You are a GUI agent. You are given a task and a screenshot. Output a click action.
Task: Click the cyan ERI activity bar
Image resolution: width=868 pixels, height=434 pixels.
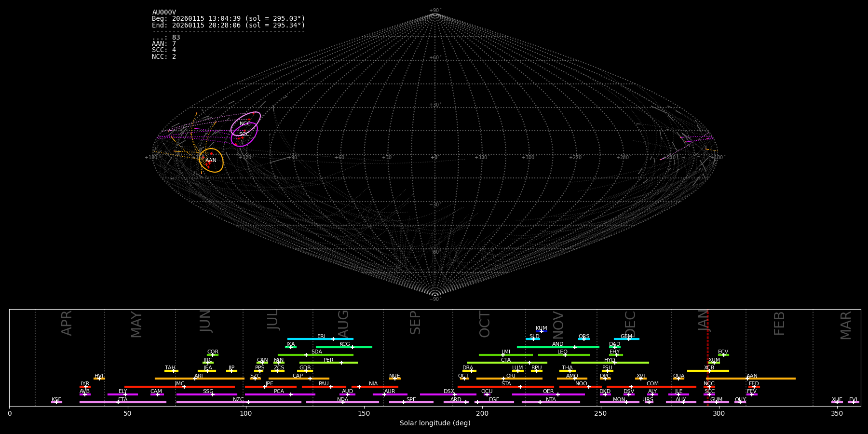pyautogui.click(x=320, y=339)
